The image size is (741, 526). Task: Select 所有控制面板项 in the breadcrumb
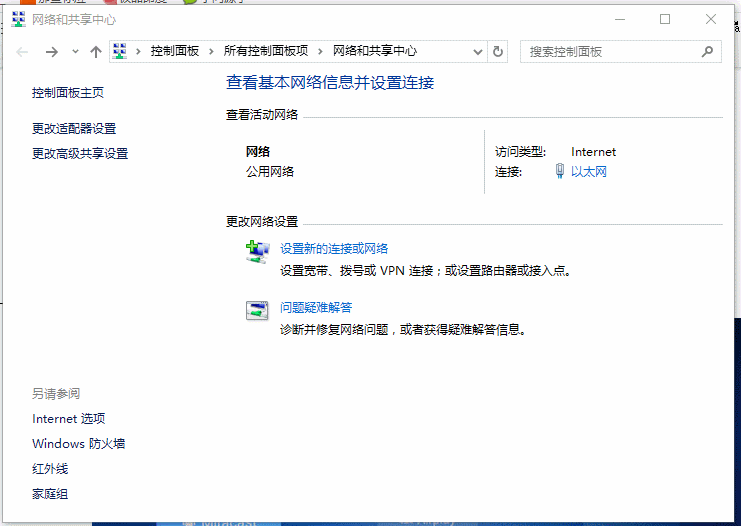tap(265, 51)
